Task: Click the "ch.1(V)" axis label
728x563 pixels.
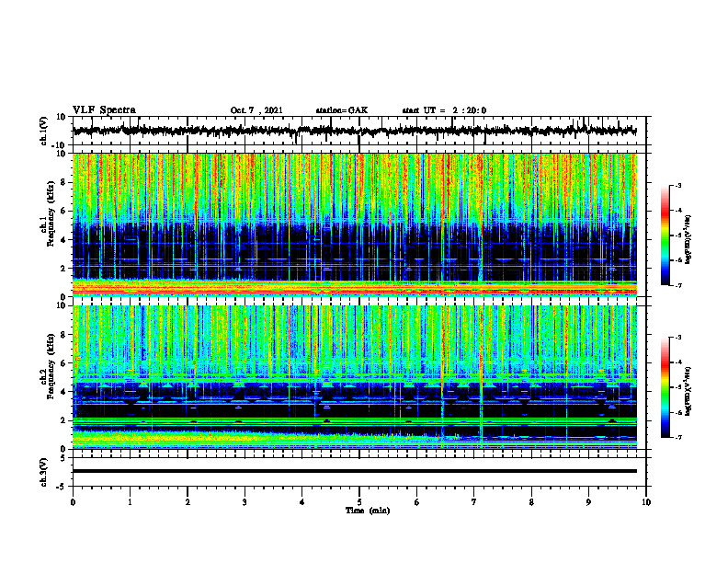Action: (x=44, y=131)
